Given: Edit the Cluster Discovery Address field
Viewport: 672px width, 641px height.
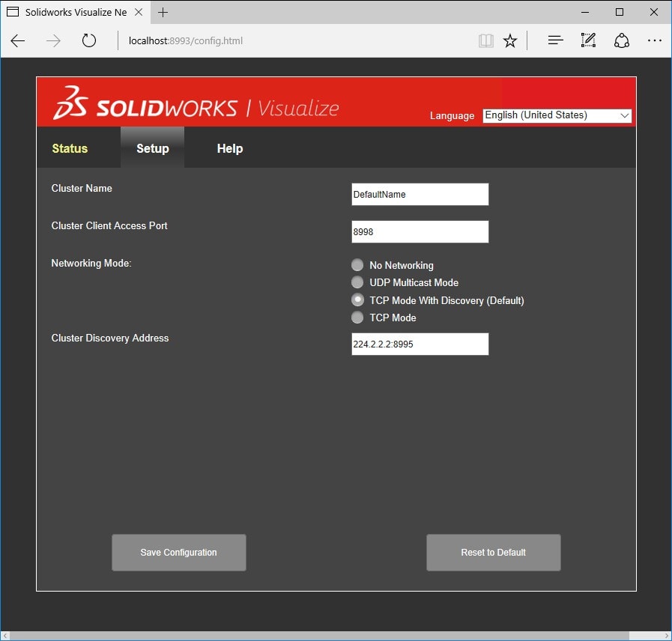Looking at the screenshot, I should (420, 344).
